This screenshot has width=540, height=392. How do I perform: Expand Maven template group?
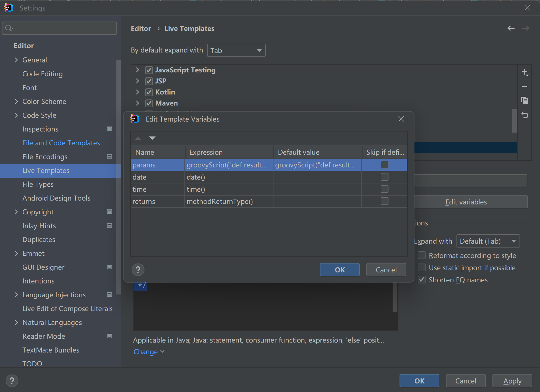(137, 103)
